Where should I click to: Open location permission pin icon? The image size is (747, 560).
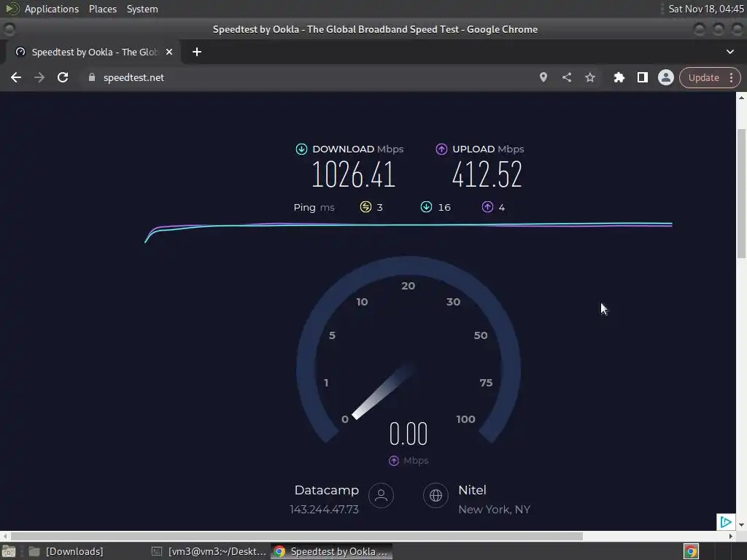[543, 77]
